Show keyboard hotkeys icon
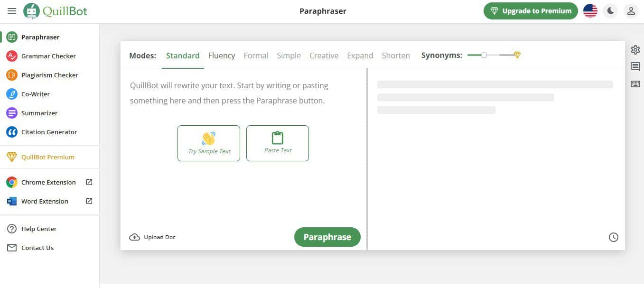The height and width of the screenshot is (288, 644). pos(635,84)
